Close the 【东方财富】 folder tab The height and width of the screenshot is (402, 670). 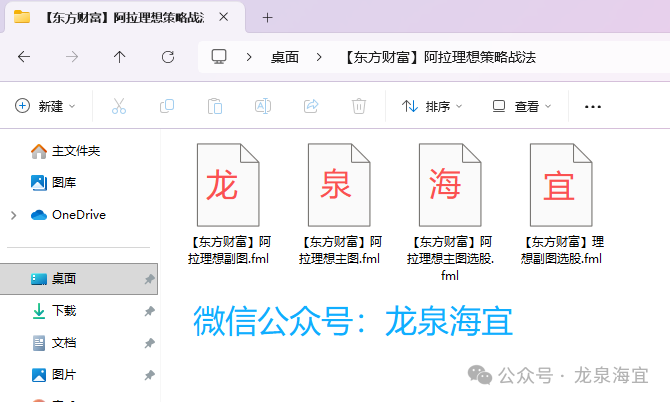click(223, 17)
